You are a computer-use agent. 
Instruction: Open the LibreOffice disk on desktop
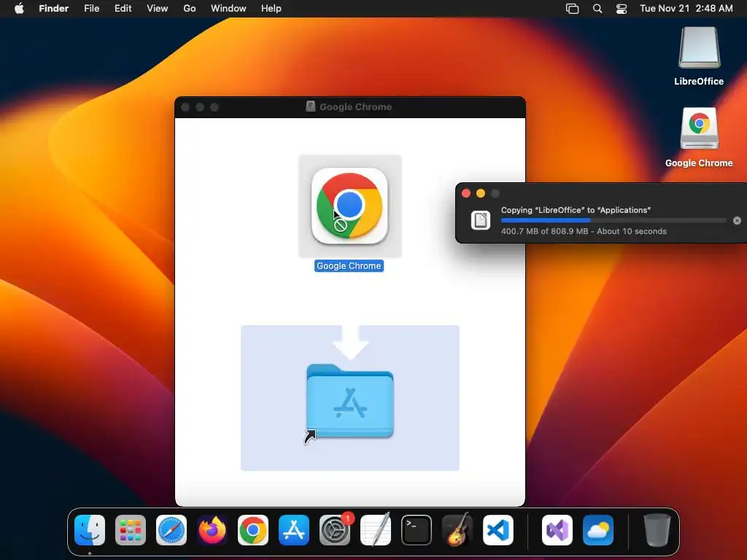click(x=699, y=47)
